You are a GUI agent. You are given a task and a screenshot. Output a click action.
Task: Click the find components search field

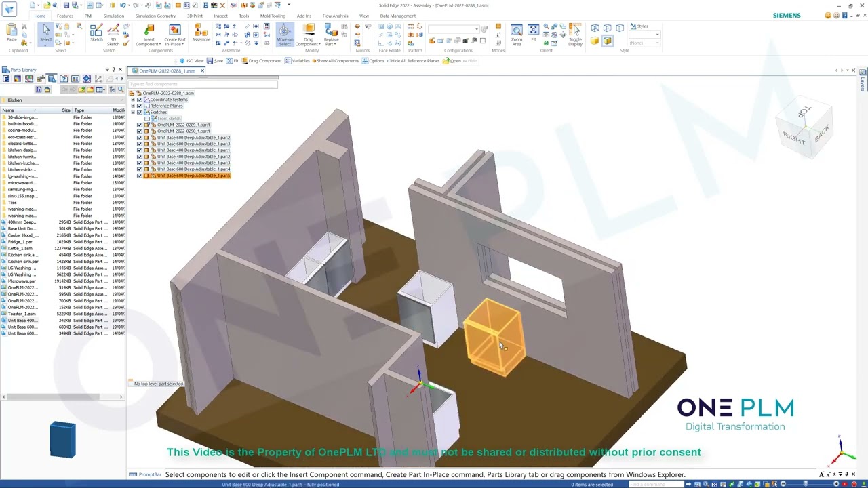point(203,84)
